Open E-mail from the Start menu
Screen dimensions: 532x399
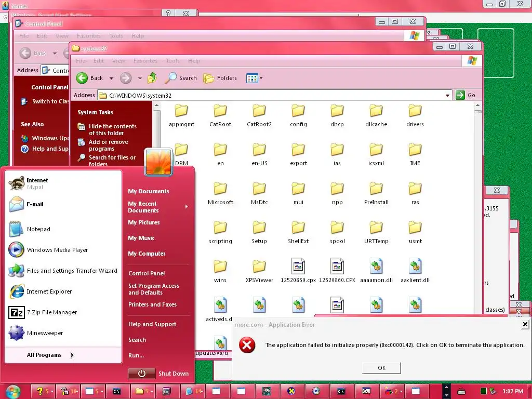tap(26, 204)
